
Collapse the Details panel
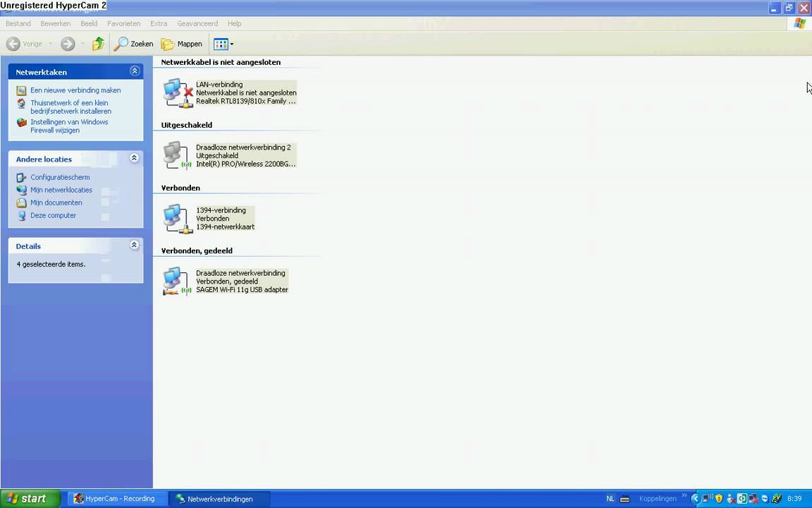(135, 246)
